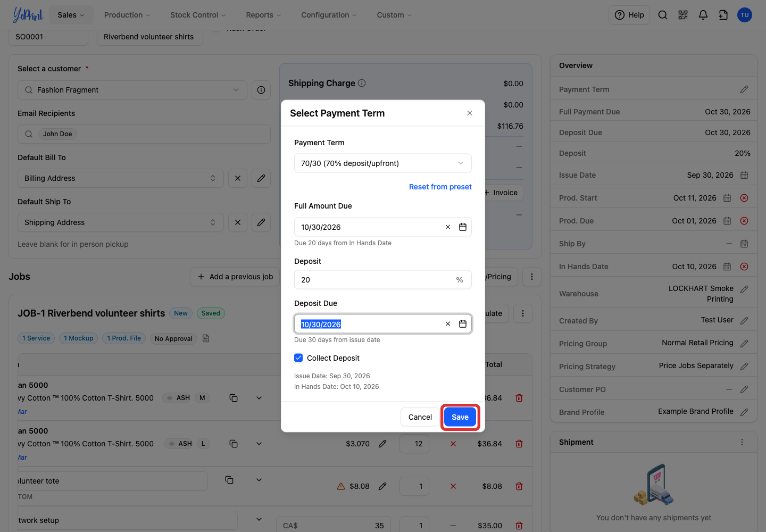Click the 1 Mockup tag
Screen dimensions: 766x532
tap(79, 338)
